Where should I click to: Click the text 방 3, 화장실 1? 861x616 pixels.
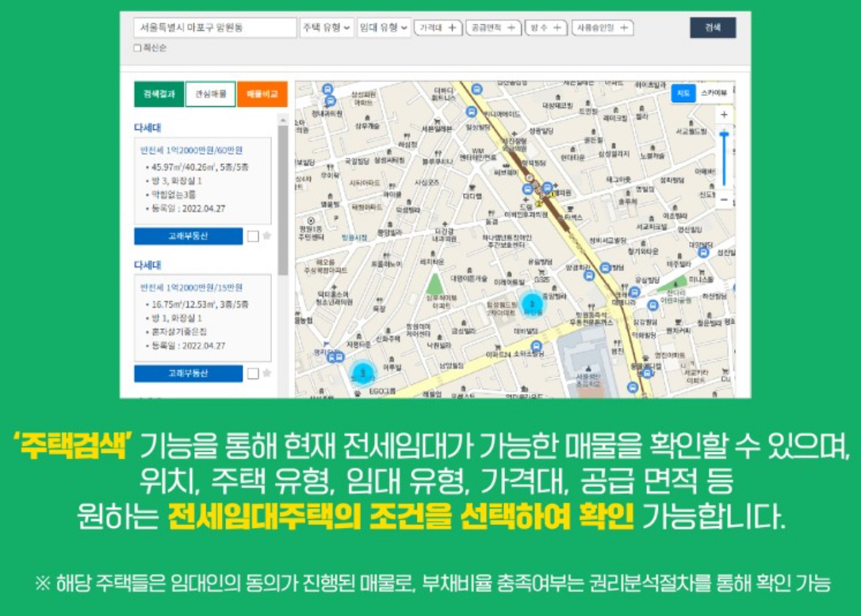pyautogui.click(x=177, y=182)
